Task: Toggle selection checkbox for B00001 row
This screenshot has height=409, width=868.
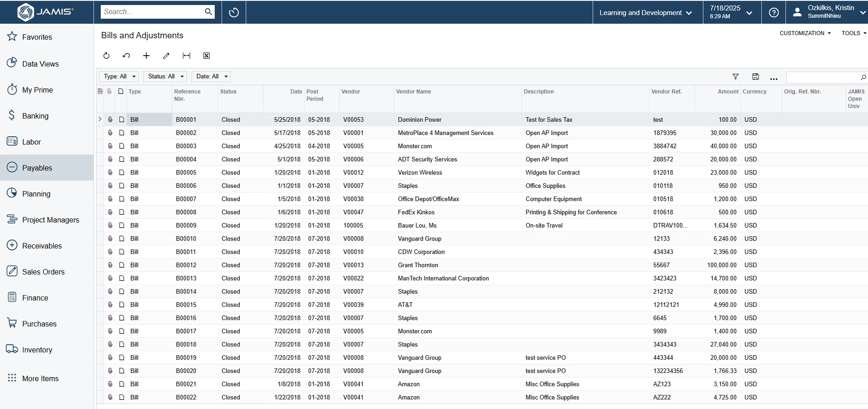Action: pos(122,119)
